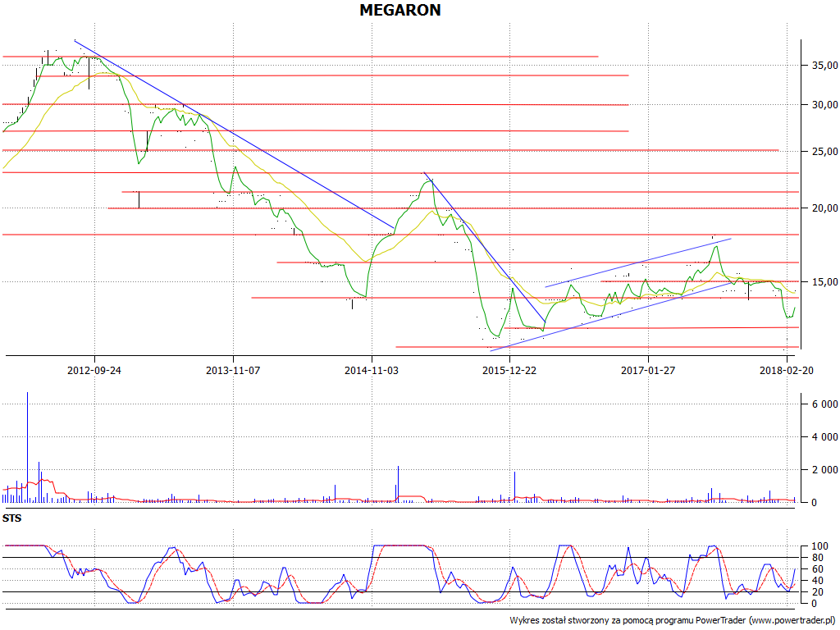Click the 20 level on STS axis

pyautogui.click(x=818, y=592)
